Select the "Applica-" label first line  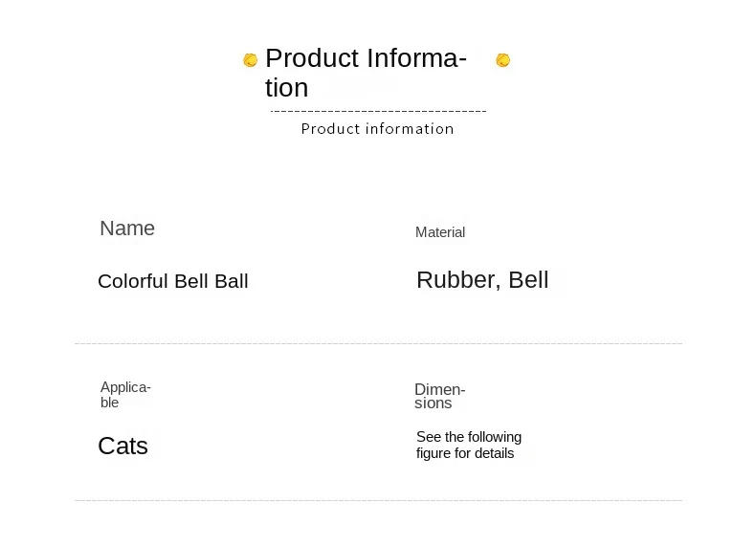(x=125, y=387)
